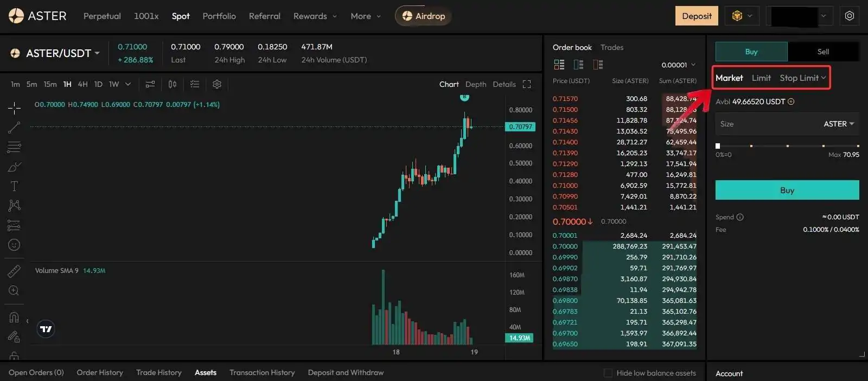868x381 pixels.
Task: Click the TradingView logo on chart
Action: 46,329
